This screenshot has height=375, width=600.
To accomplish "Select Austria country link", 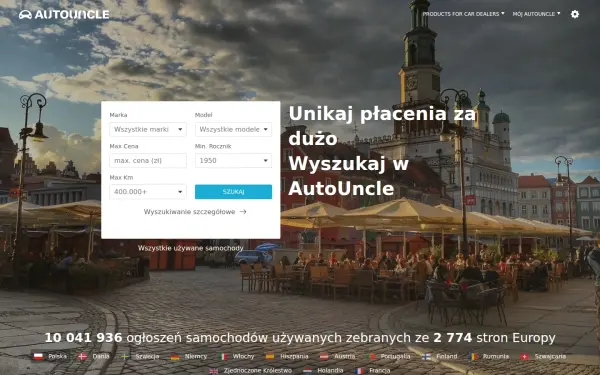I will [338, 356].
